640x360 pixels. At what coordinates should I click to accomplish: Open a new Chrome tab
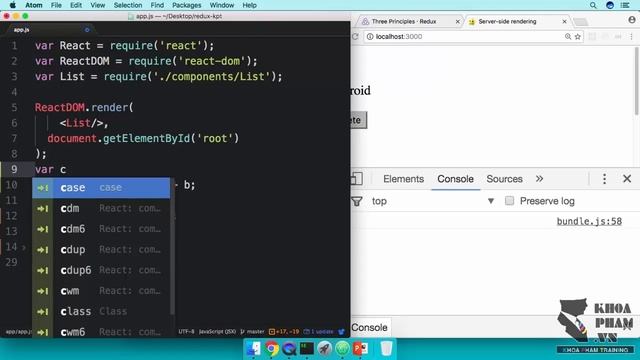point(580,22)
